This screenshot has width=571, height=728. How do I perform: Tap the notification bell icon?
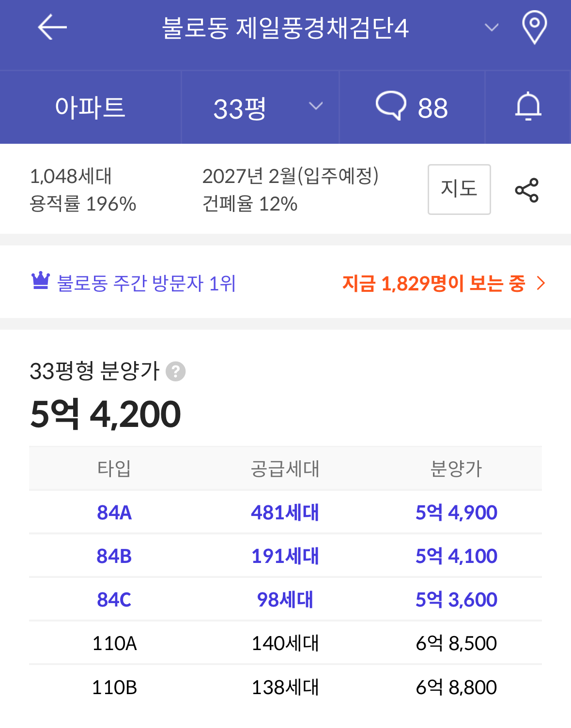coord(528,106)
